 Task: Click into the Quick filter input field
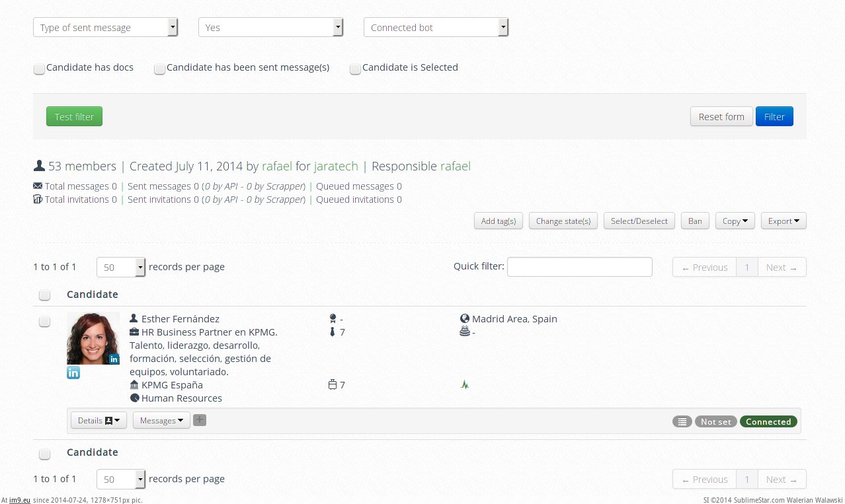point(580,266)
